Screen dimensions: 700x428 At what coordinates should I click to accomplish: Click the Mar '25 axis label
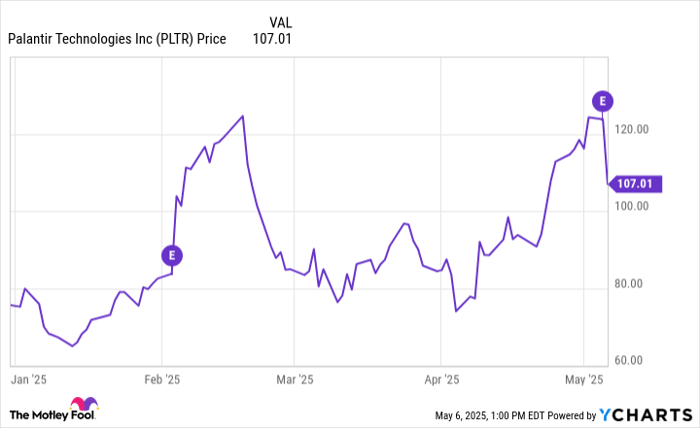pyautogui.click(x=294, y=379)
